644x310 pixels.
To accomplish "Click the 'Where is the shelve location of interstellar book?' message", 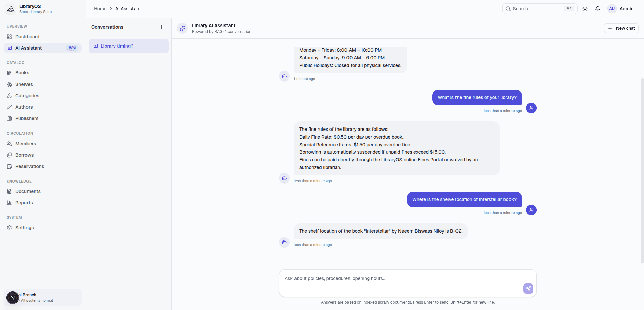I will (x=464, y=199).
